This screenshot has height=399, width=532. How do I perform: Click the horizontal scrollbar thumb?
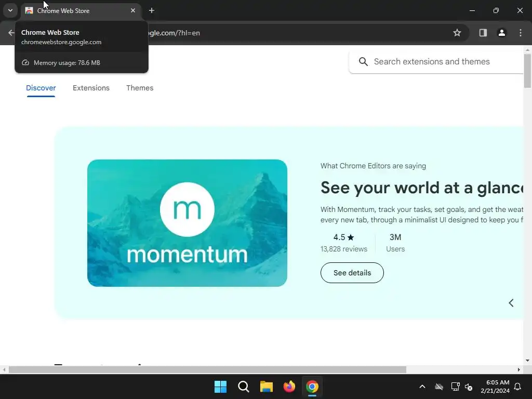[207, 370]
